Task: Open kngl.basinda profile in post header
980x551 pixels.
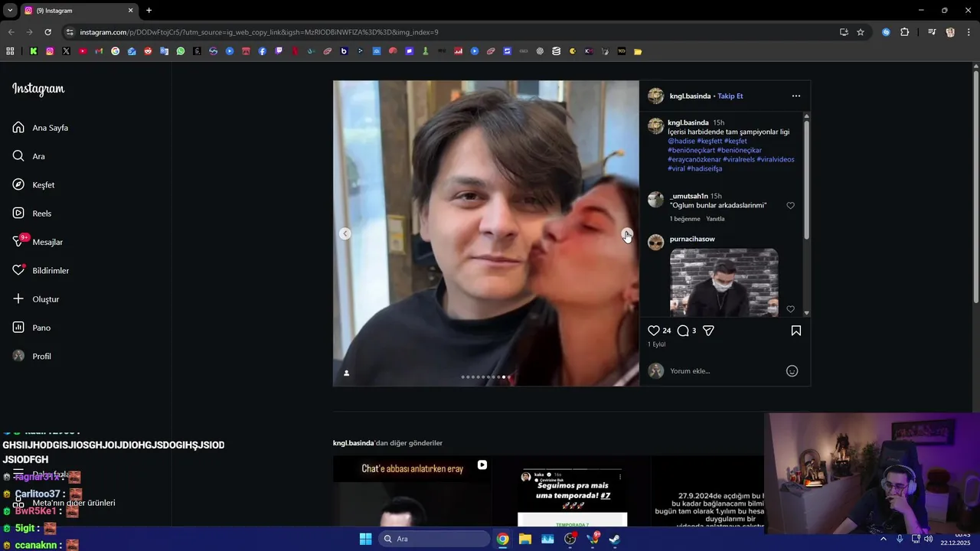Action: pos(690,96)
